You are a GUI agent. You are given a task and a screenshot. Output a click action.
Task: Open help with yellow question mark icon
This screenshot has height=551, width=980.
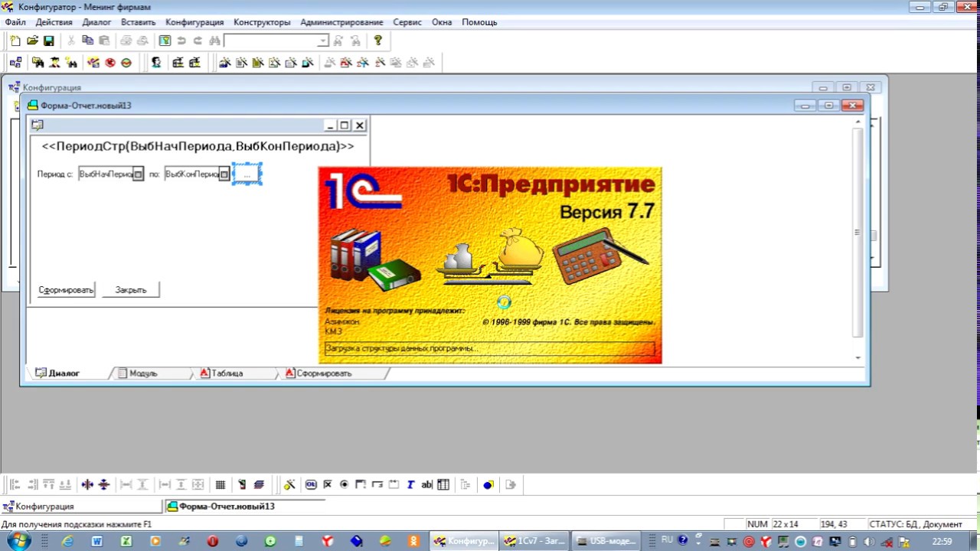pyautogui.click(x=377, y=41)
